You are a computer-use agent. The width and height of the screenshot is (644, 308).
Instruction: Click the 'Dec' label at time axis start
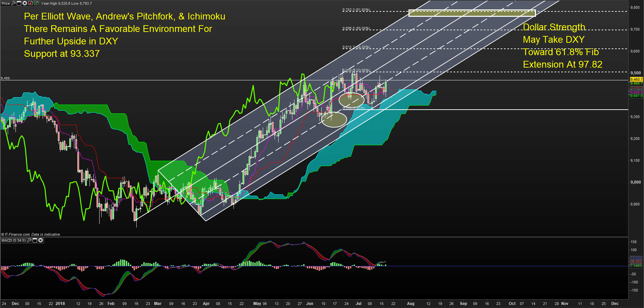click(x=15, y=304)
